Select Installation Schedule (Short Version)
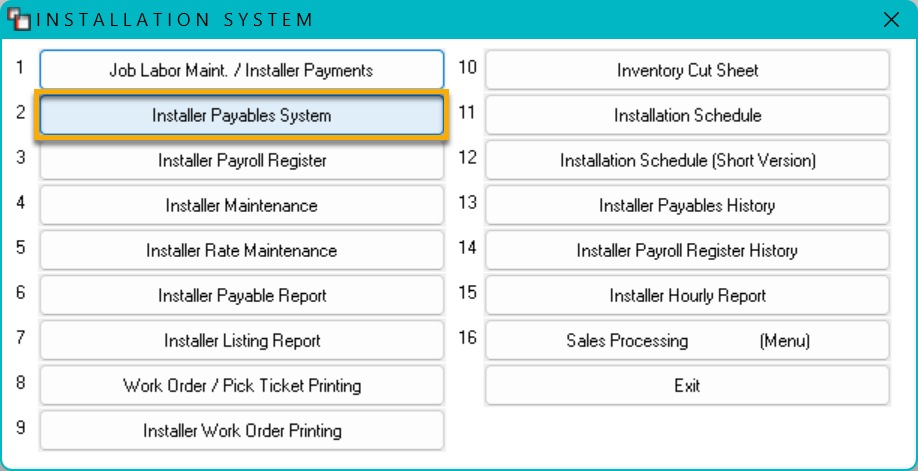This screenshot has height=471, width=918. 687,160
